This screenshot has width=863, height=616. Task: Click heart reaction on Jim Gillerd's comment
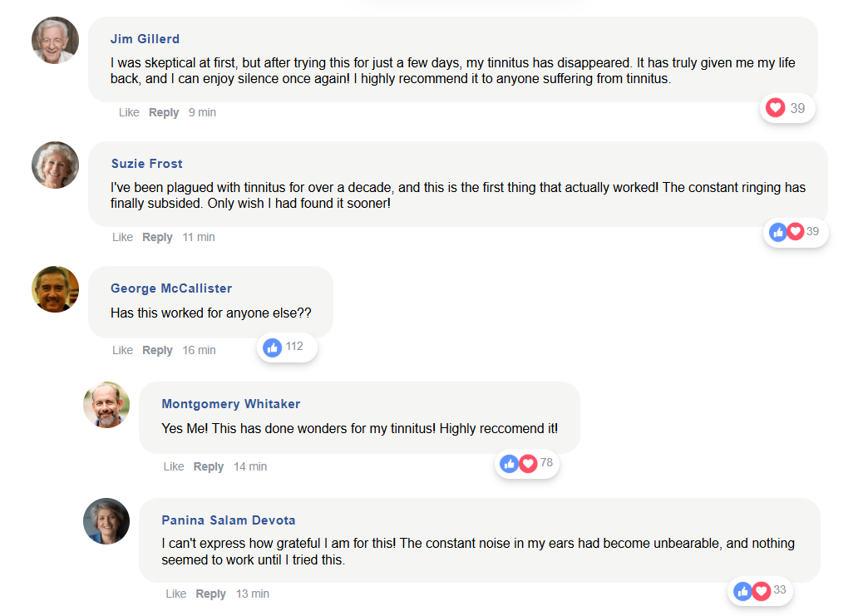pos(775,108)
